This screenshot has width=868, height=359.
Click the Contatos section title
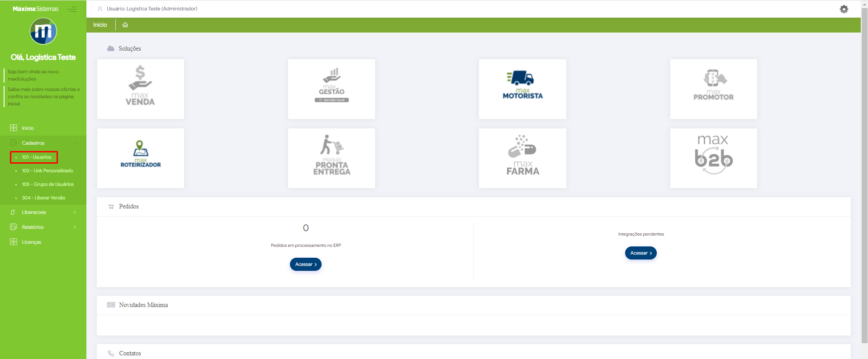point(130,354)
